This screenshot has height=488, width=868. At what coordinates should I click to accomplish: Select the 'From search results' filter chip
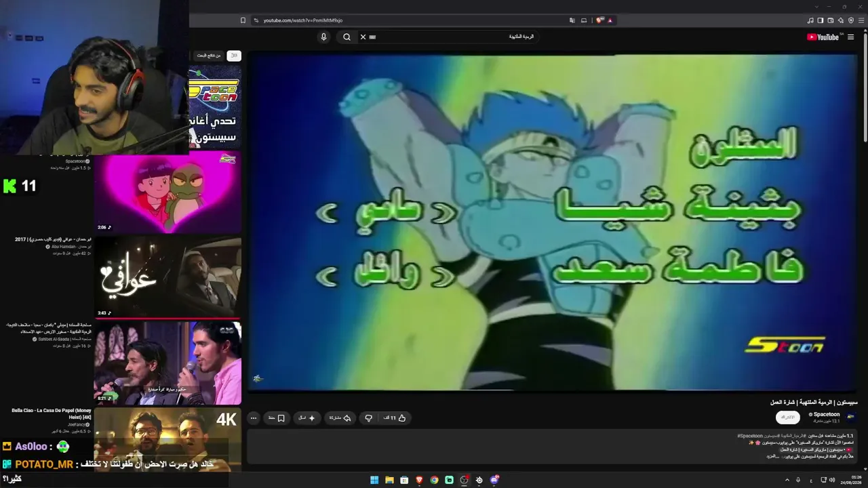coord(209,56)
